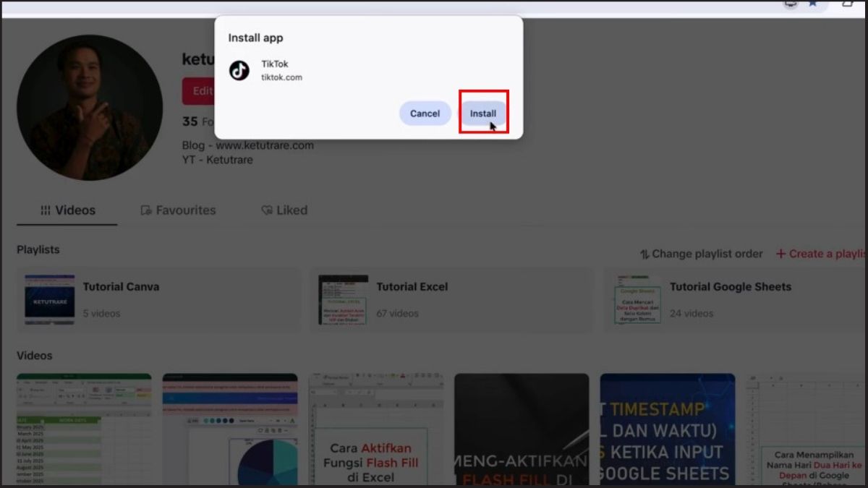Click the Change playlist order link
Viewport: 868px width, 488px height.
click(x=701, y=254)
